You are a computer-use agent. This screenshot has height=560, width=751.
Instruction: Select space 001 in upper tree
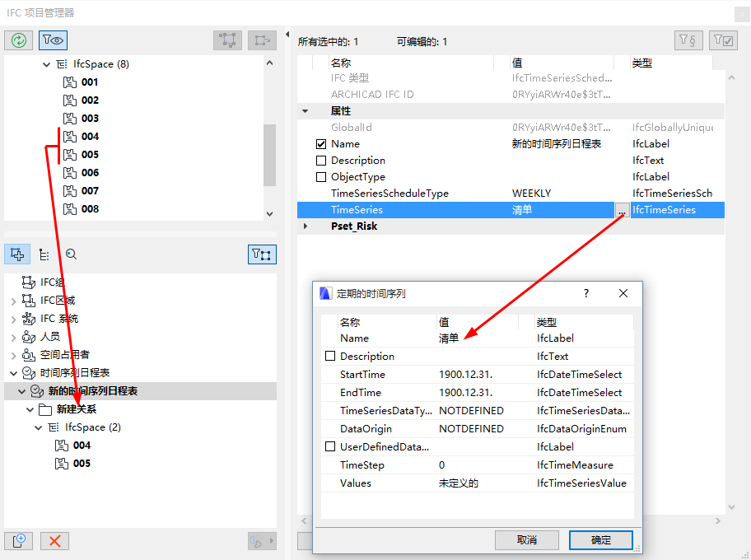pyautogui.click(x=90, y=82)
